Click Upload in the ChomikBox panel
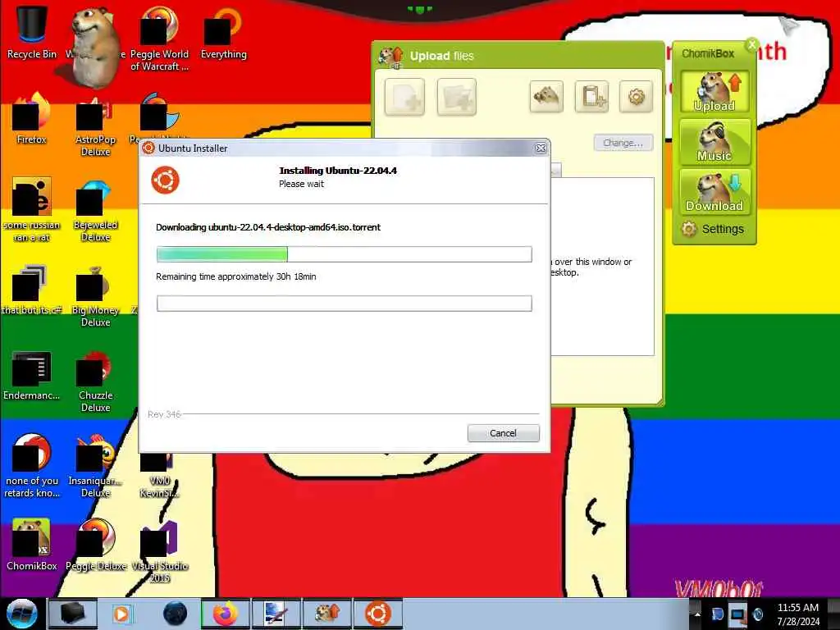The width and height of the screenshot is (840, 630). [x=714, y=92]
